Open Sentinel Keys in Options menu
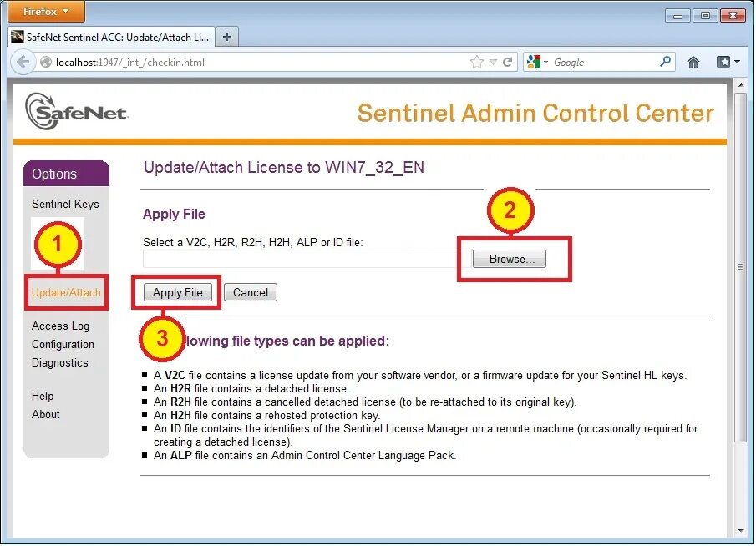The image size is (756, 546). point(65,204)
